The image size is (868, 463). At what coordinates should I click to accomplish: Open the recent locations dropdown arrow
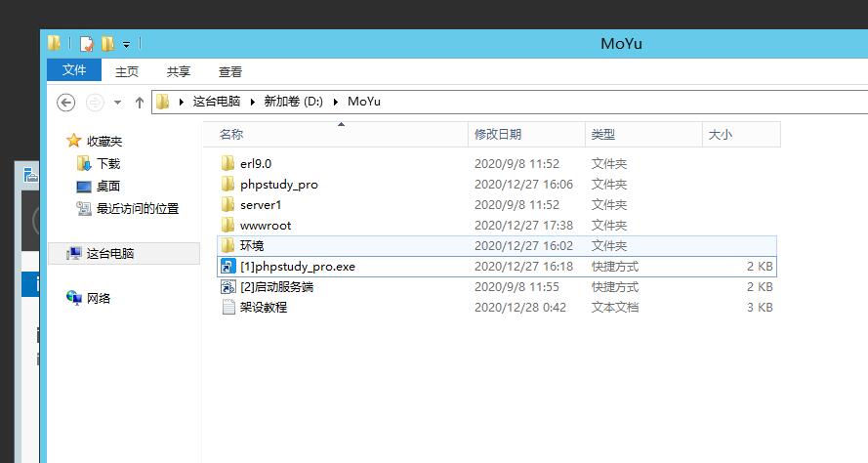click(118, 102)
